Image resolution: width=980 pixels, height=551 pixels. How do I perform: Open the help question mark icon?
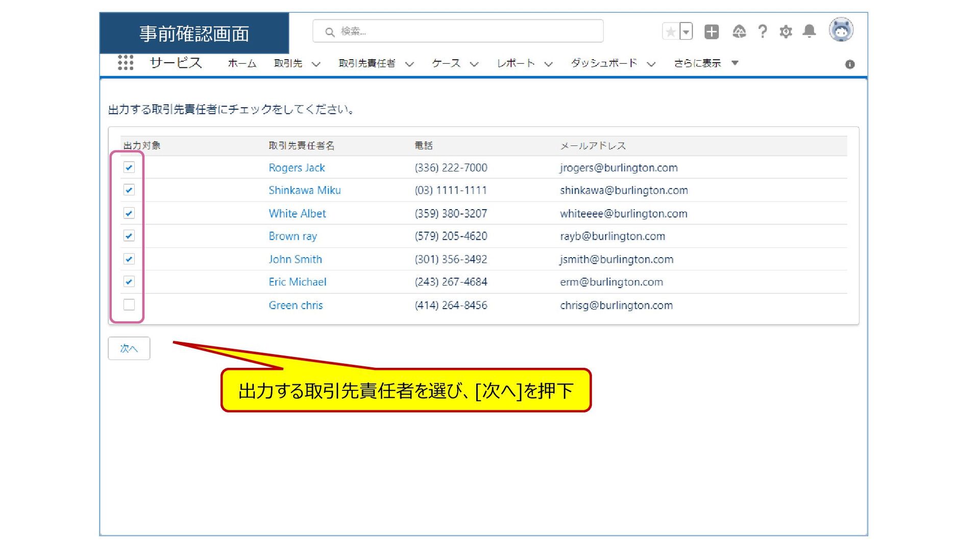point(762,32)
